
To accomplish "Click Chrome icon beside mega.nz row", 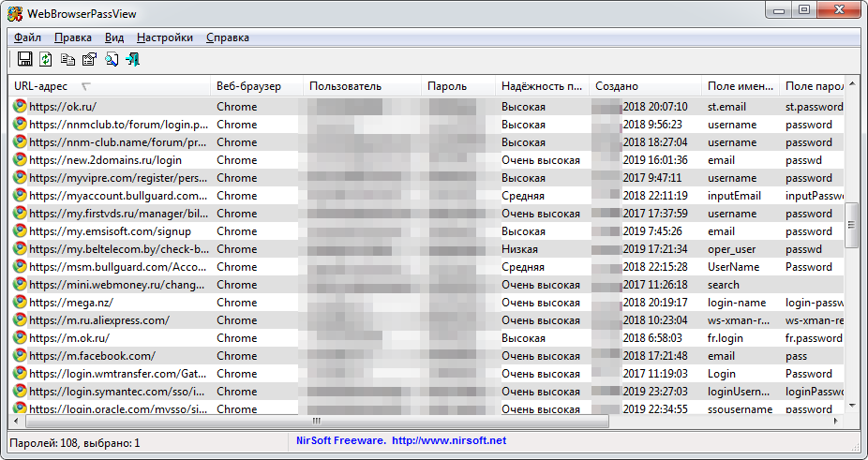I will (20, 303).
